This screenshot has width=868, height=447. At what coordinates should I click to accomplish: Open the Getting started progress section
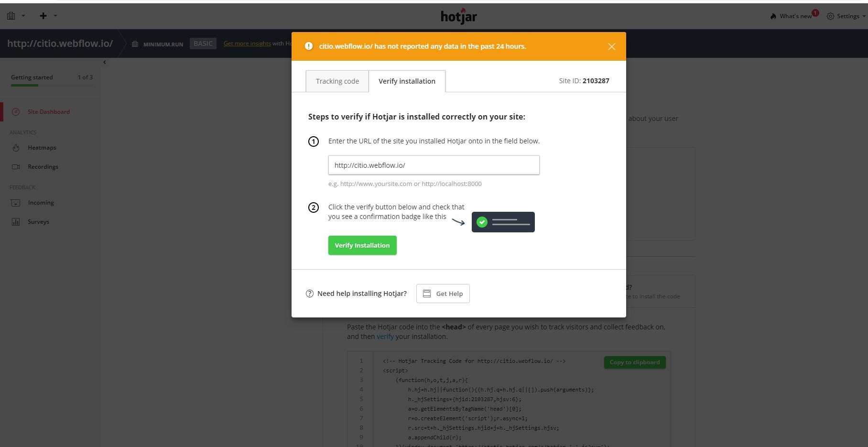tap(52, 79)
